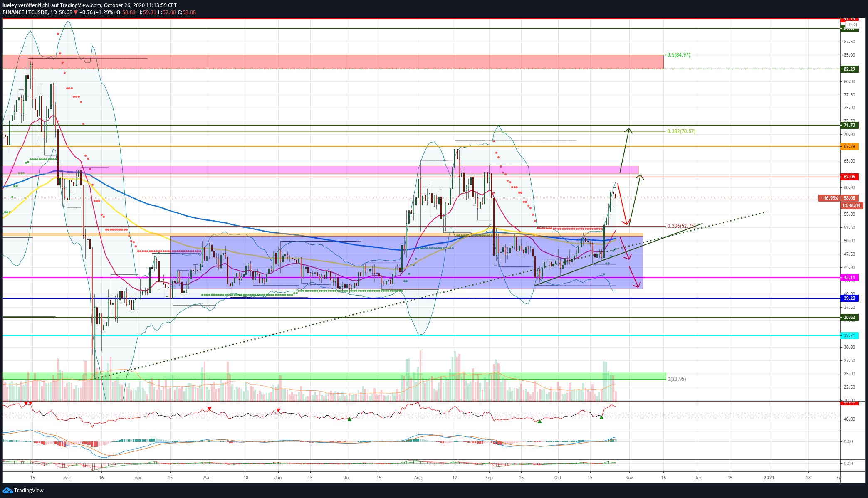Click the Mrz date axis label

pyautogui.click(x=67, y=478)
